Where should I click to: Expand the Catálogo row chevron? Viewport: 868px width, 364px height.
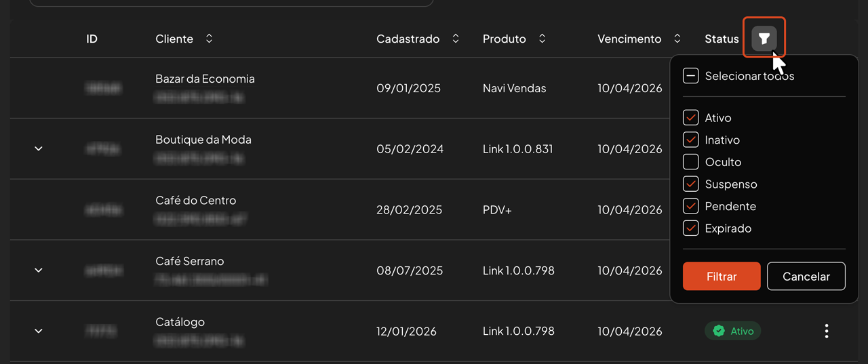pos(39,331)
